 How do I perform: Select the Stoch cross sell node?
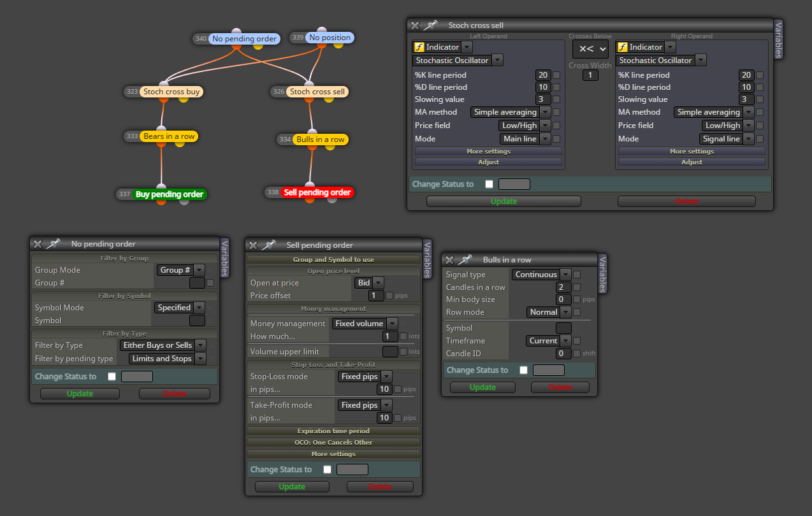point(317,92)
